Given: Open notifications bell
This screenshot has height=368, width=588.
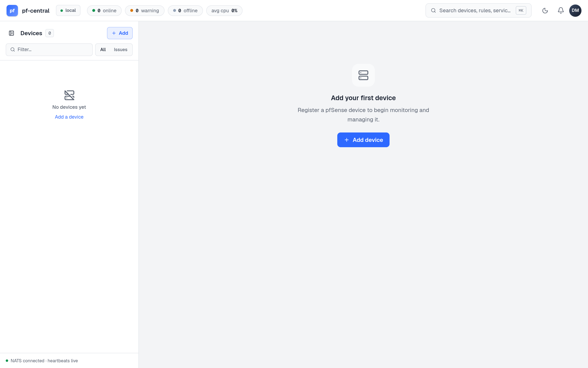Looking at the screenshot, I should (561, 10).
